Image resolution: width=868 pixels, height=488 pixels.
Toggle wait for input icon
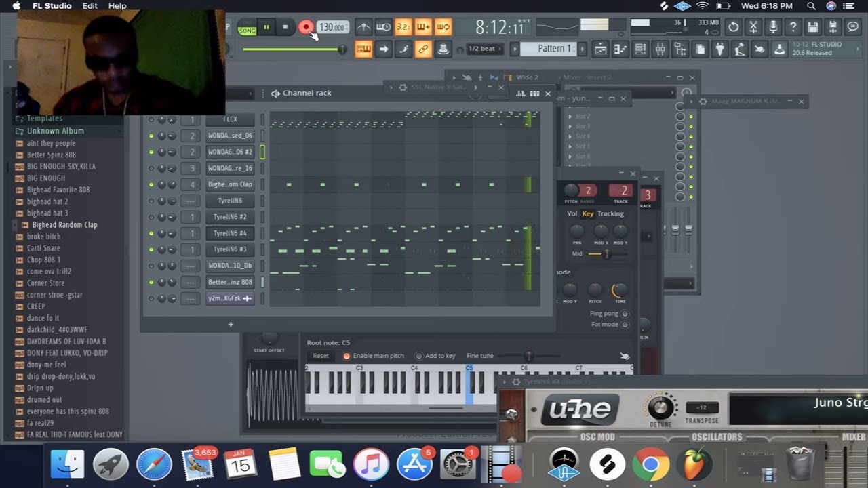pyautogui.click(x=383, y=27)
